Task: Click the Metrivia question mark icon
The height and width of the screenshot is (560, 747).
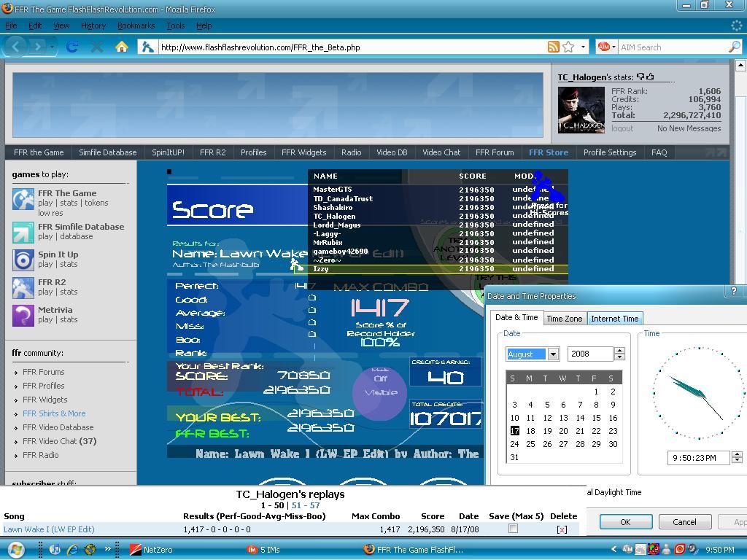Action: 23,315
